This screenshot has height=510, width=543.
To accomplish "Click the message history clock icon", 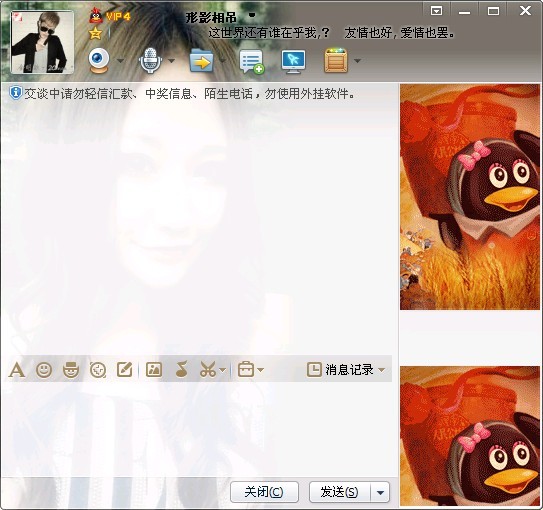I will pos(314,370).
